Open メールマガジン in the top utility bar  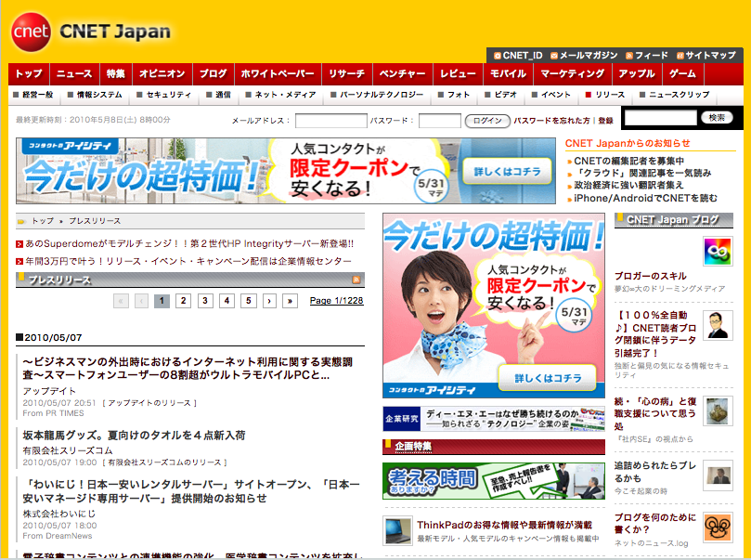584,56
